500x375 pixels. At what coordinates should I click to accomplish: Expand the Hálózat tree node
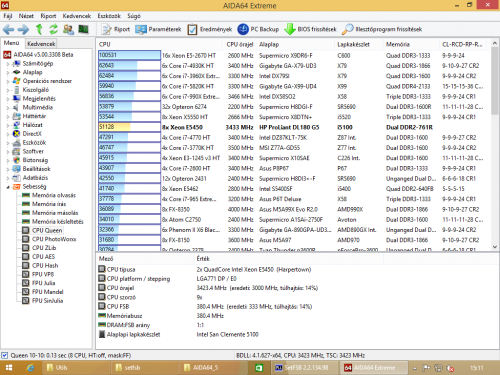click(8, 125)
